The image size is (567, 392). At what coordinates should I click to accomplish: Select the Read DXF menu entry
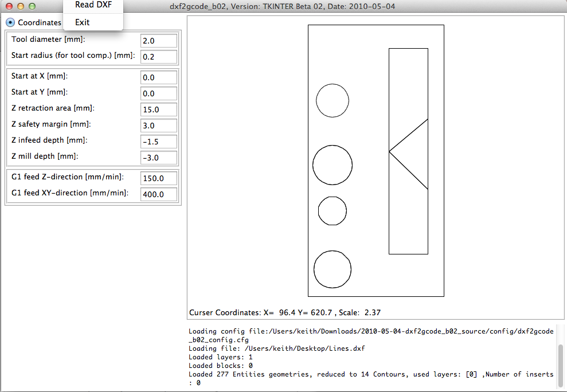(93, 5)
